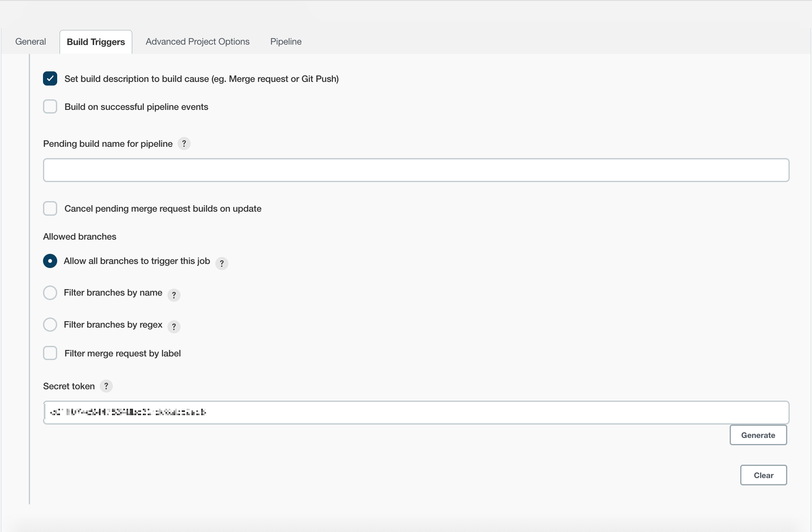The width and height of the screenshot is (812, 532).
Task: Click the Clear button
Action: 763,475
